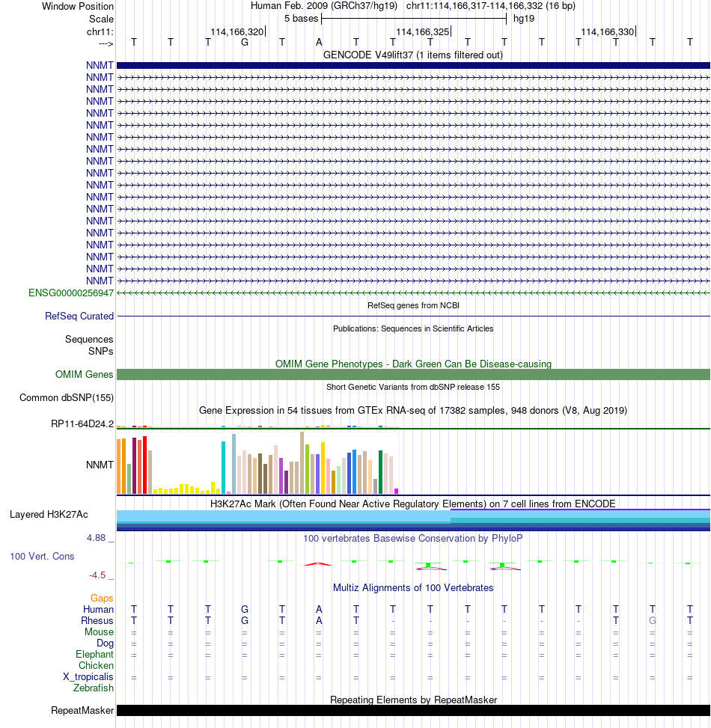Open the H3K27Ac Mark track title
Screen dimensions: 711x728
point(413,504)
